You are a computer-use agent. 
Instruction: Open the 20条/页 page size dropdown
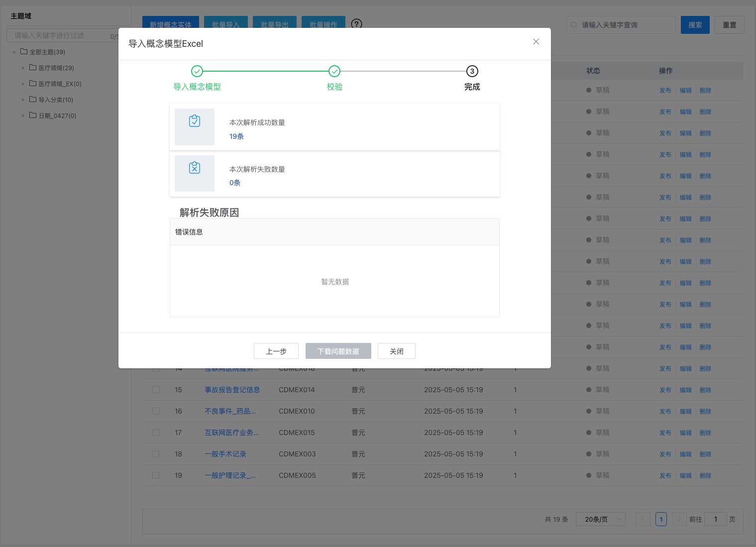tap(600, 519)
